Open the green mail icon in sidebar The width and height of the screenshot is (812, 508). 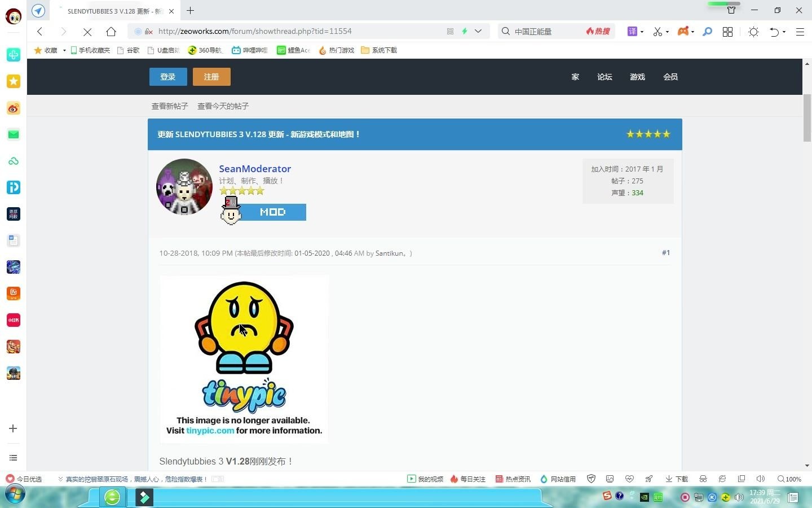point(14,134)
